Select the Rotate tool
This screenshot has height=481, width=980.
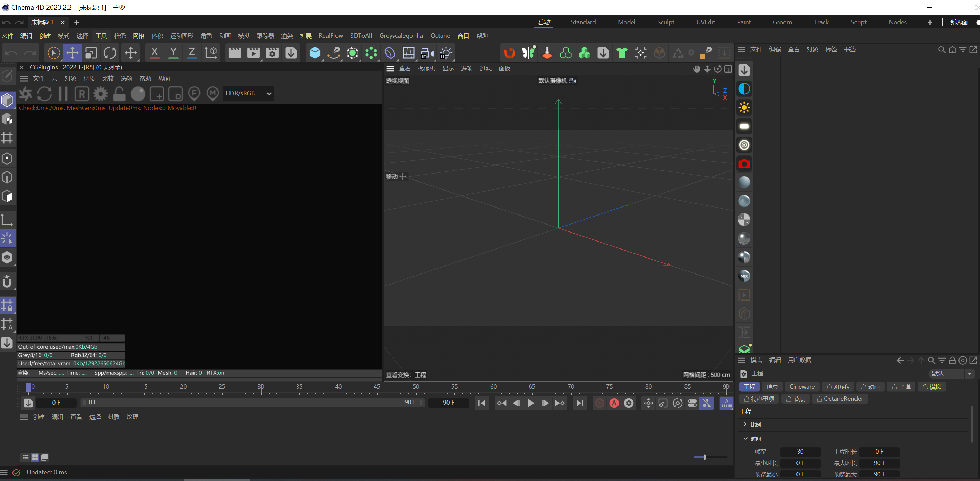[x=110, y=52]
